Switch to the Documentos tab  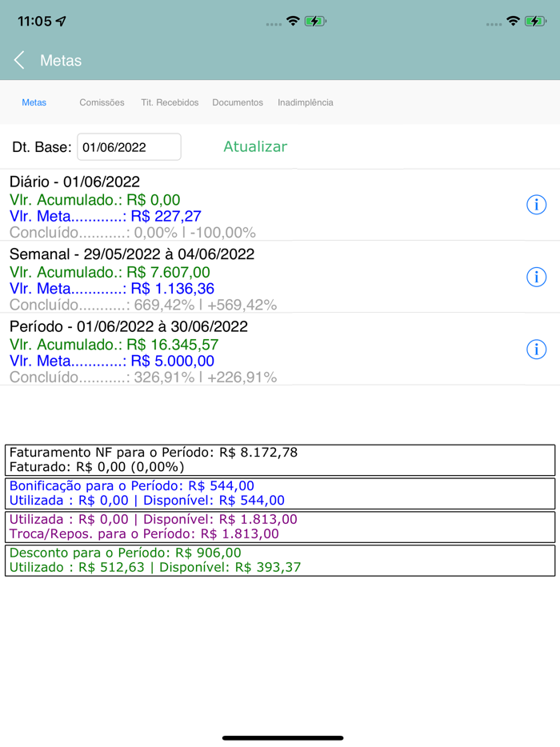[x=238, y=102]
